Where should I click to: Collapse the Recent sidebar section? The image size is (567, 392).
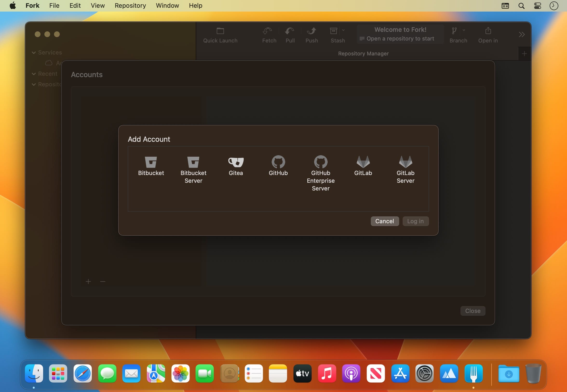pos(34,74)
